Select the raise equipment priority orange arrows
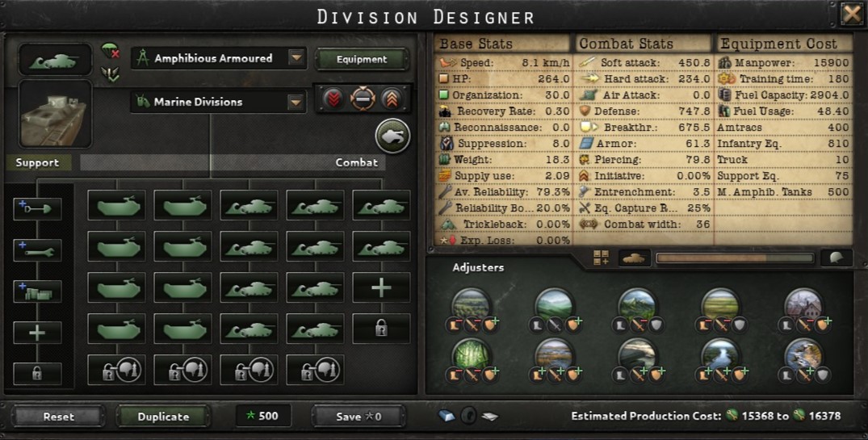This screenshot has height=440, width=868. pyautogui.click(x=392, y=99)
